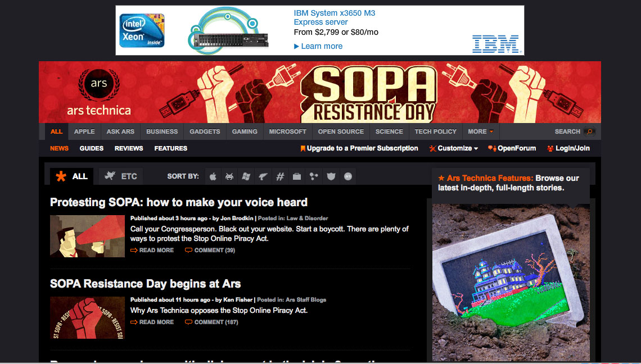Image resolution: width=641 pixels, height=364 pixels.
Task: Open the FEATURES sub-navigation item
Action: [x=171, y=148]
